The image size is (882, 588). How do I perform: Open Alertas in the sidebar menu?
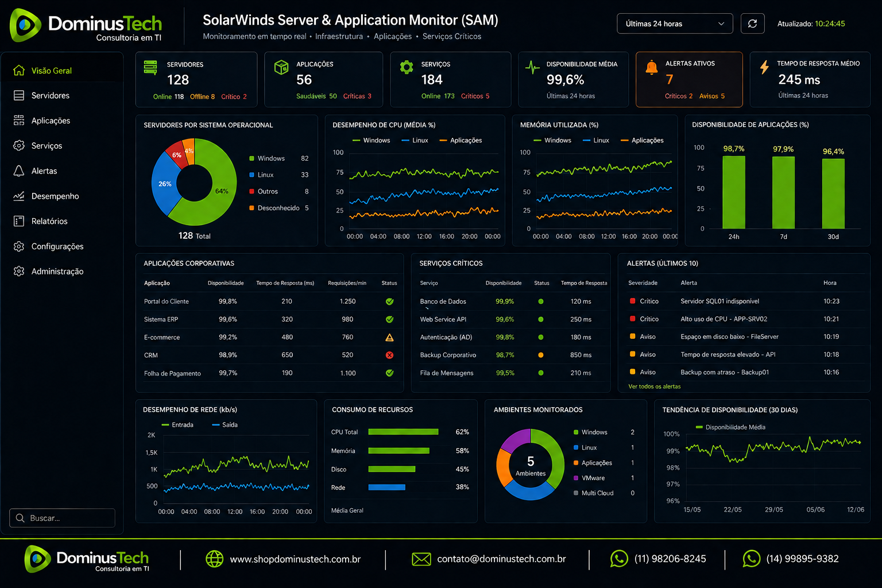(x=44, y=171)
